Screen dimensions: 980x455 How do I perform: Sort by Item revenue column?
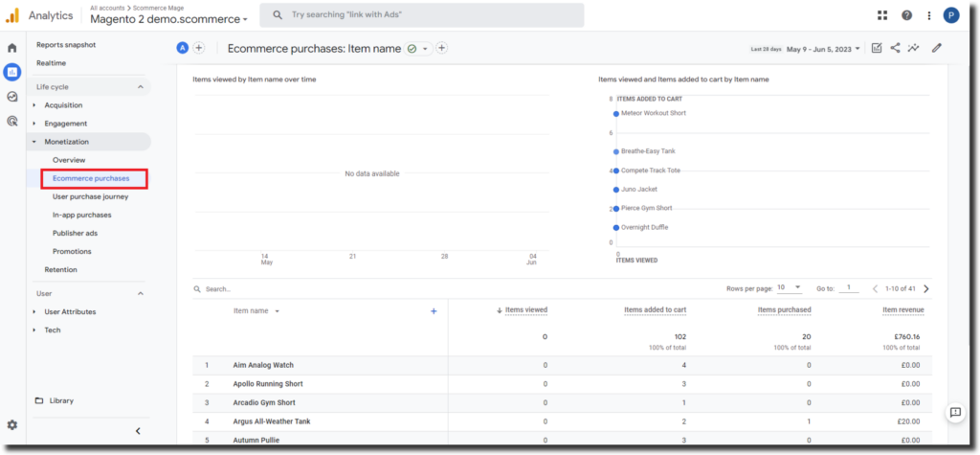903,309
